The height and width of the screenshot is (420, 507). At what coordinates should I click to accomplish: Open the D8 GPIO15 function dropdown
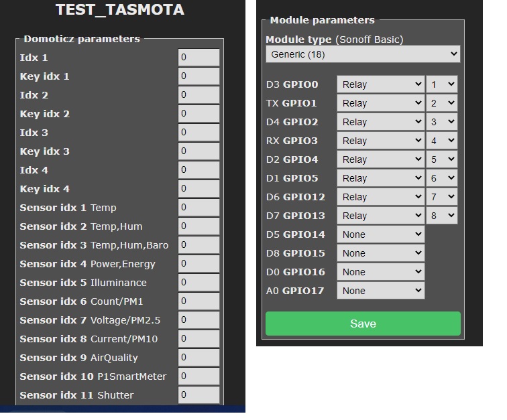380,253
